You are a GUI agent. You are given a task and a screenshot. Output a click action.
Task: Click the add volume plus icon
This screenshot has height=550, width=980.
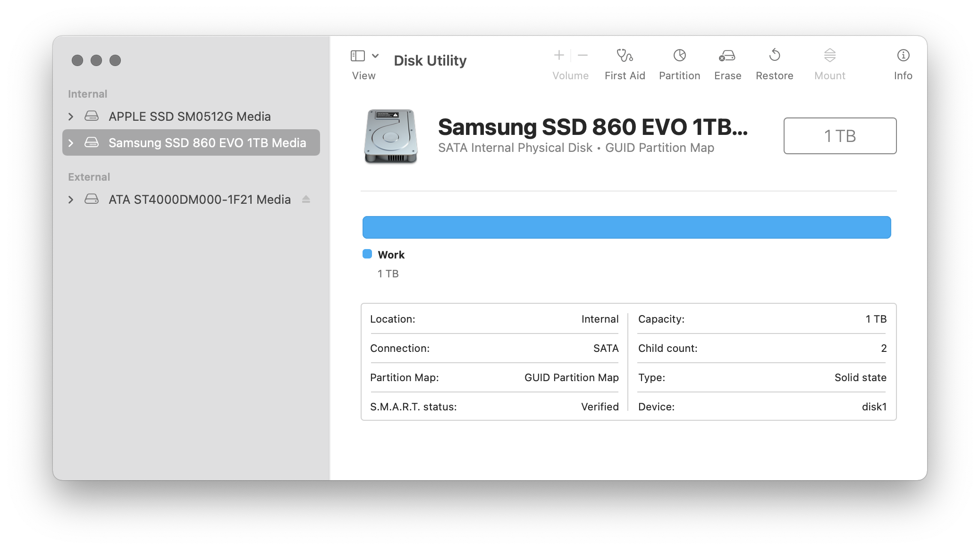pyautogui.click(x=559, y=56)
